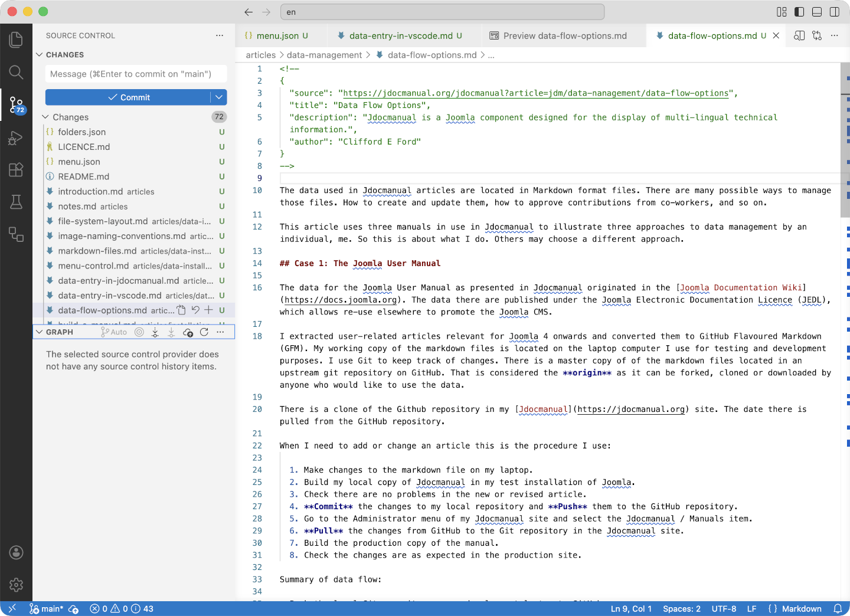Click the title bar search box
The image size is (850, 616).
point(443,12)
